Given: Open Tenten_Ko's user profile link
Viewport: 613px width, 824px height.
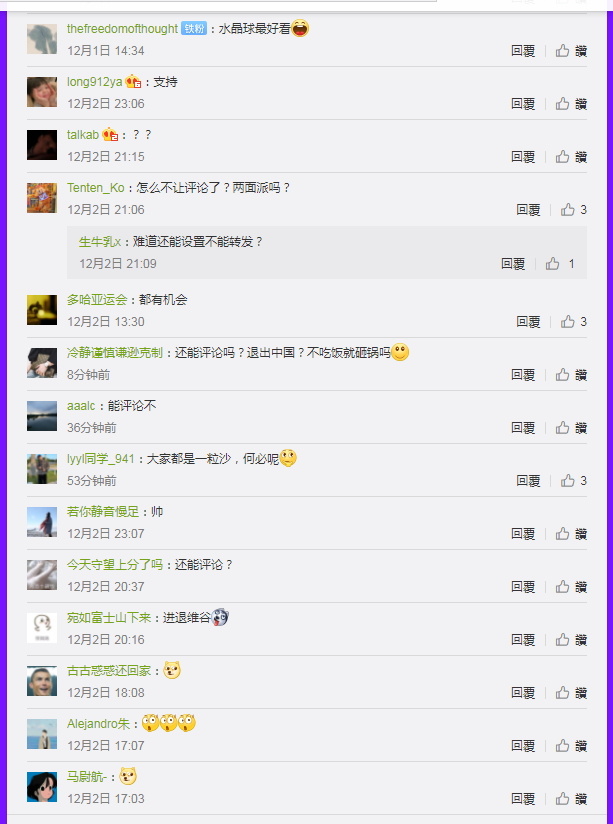Looking at the screenshot, I should [x=96, y=188].
